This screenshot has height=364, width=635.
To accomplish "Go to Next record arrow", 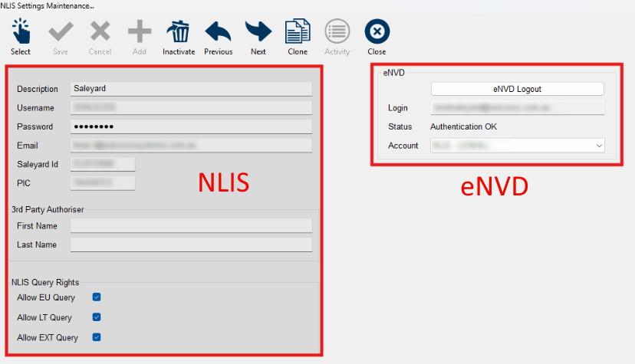I will (258, 32).
